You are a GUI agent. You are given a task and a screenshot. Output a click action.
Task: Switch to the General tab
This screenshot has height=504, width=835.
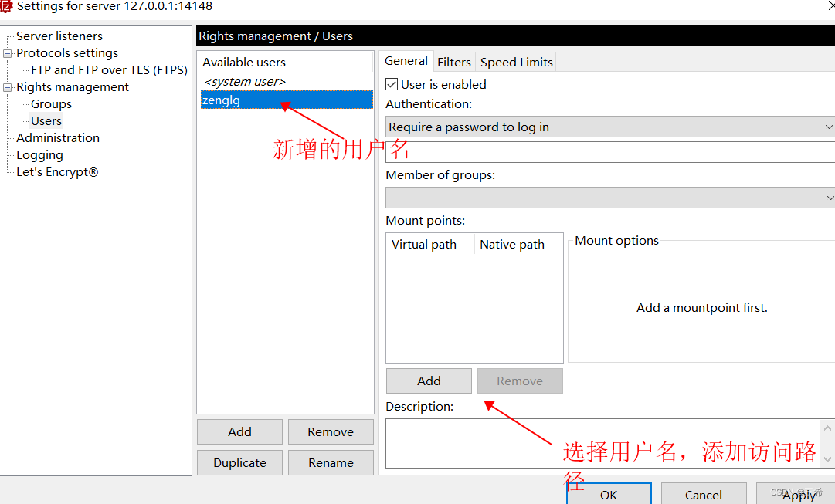click(406, 61)
